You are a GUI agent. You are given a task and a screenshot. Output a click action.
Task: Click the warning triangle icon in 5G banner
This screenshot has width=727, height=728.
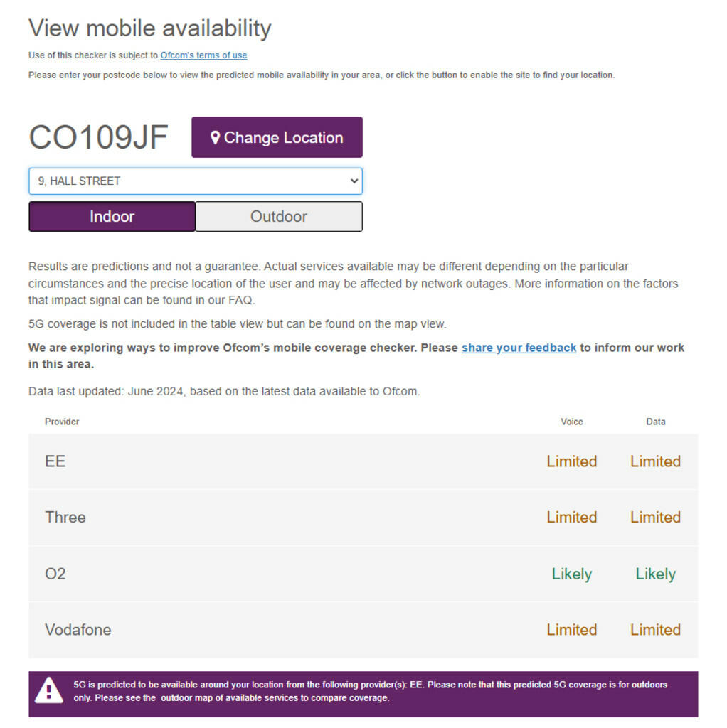48,690
